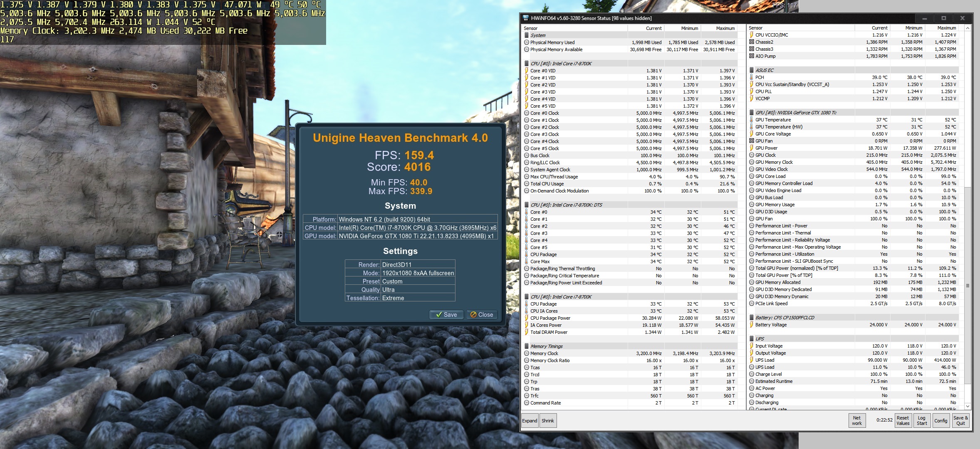Click the thermometer icon beside PCH
Image resolution: width=980 pixels, height=449 pixels.
pyautogui.click(x=752, y=77)
